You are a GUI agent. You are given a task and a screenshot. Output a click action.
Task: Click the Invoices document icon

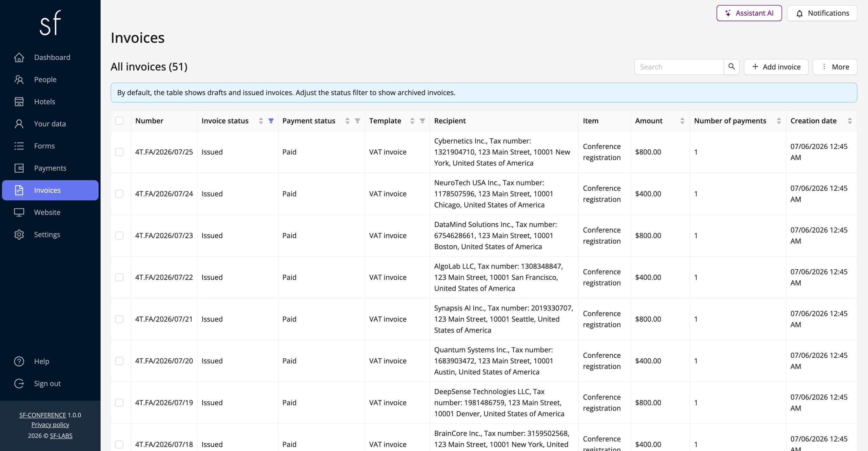19,190
